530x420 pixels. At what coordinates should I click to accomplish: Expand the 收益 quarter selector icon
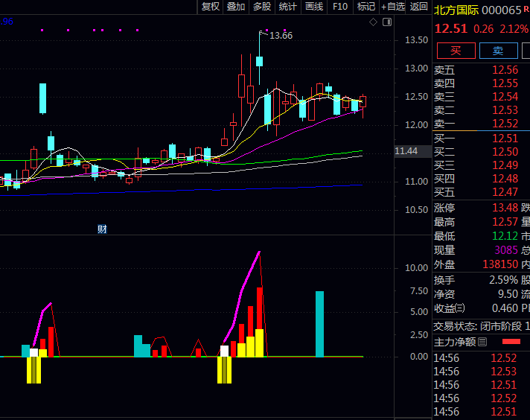tap(460, 308)
